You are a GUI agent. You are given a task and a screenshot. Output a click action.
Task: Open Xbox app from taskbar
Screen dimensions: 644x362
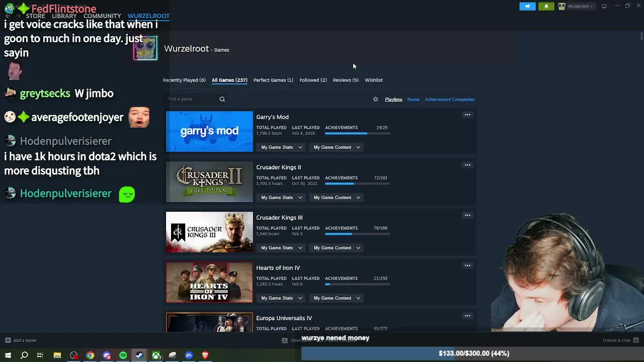[156, 355]
